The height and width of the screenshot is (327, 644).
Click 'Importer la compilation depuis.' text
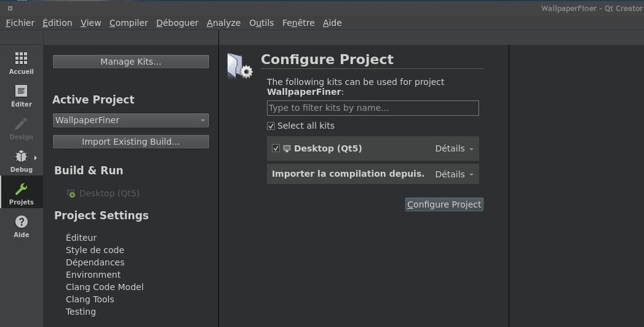click(348, 174)
